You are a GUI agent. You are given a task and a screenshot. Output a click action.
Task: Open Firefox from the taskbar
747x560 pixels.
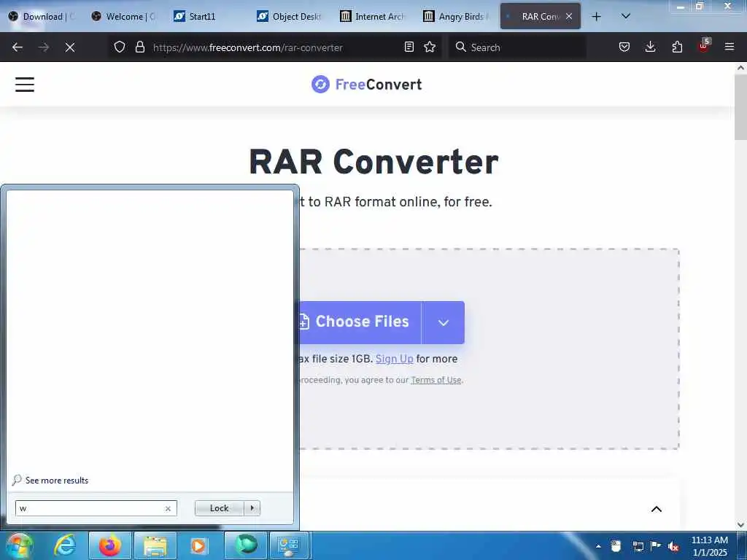(109, 545)
